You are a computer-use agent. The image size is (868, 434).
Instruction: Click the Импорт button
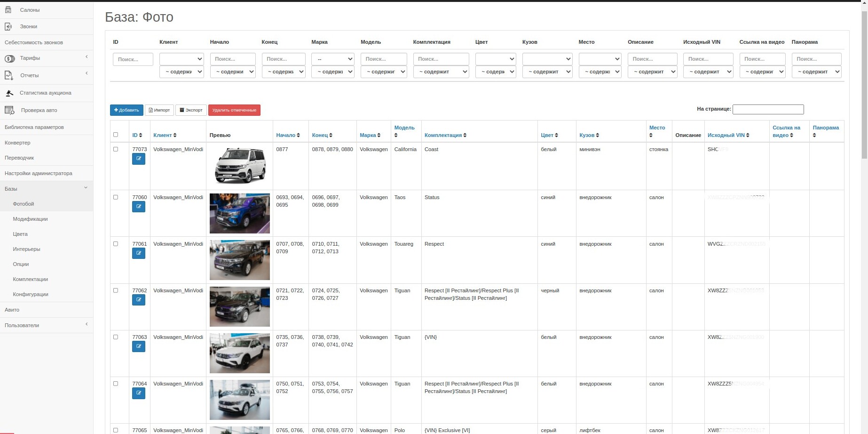[x=159, y=110]
